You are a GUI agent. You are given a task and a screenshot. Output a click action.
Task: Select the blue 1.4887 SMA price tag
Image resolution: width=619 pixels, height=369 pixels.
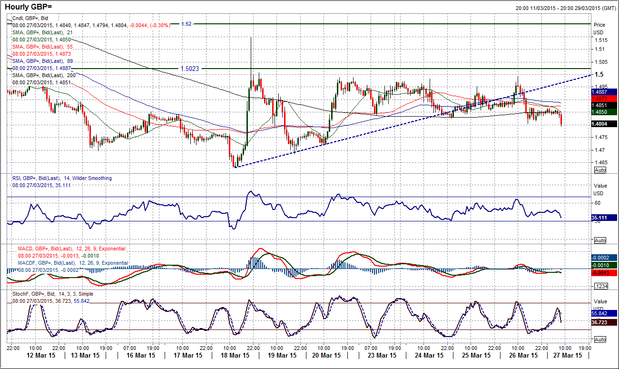click(x=604, y=92)
